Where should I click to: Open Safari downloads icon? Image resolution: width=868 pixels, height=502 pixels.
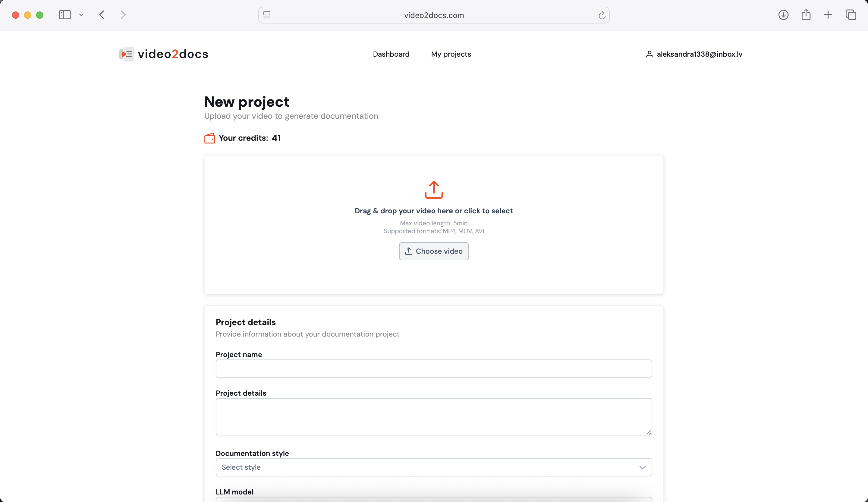[x=783, y=15]
